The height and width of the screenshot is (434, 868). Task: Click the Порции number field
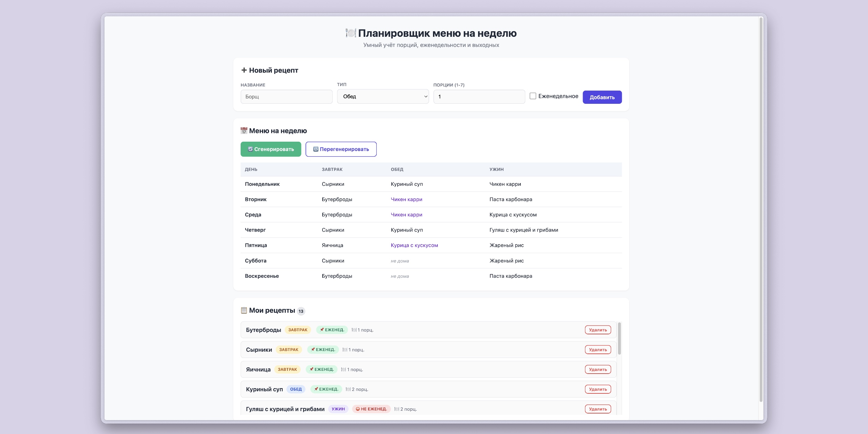pos(479,97)
